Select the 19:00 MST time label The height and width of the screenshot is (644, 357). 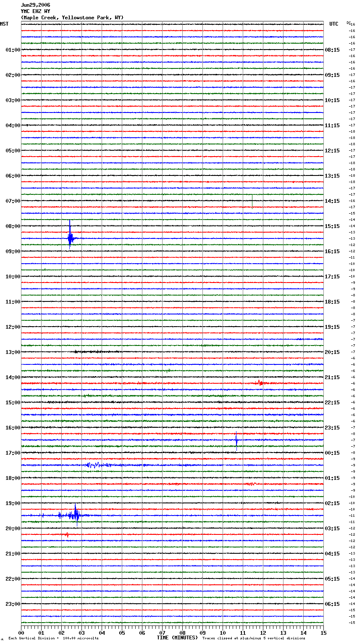(13, 503)
